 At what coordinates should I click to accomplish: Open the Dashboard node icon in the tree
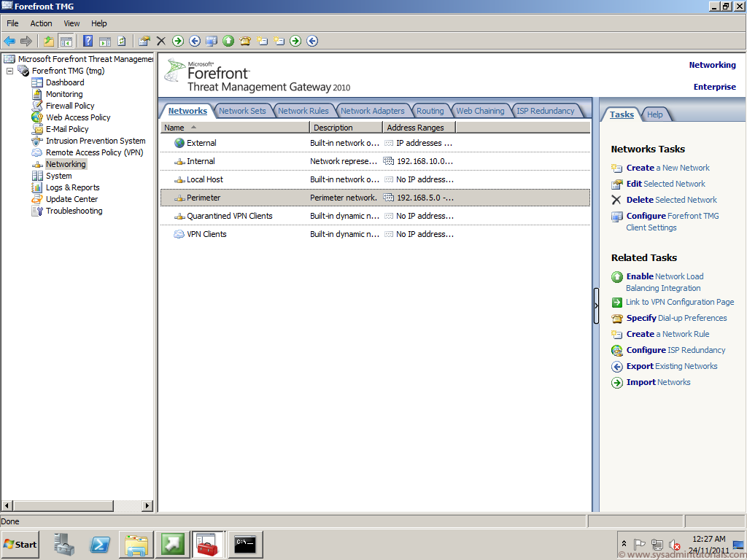(37, 82)
